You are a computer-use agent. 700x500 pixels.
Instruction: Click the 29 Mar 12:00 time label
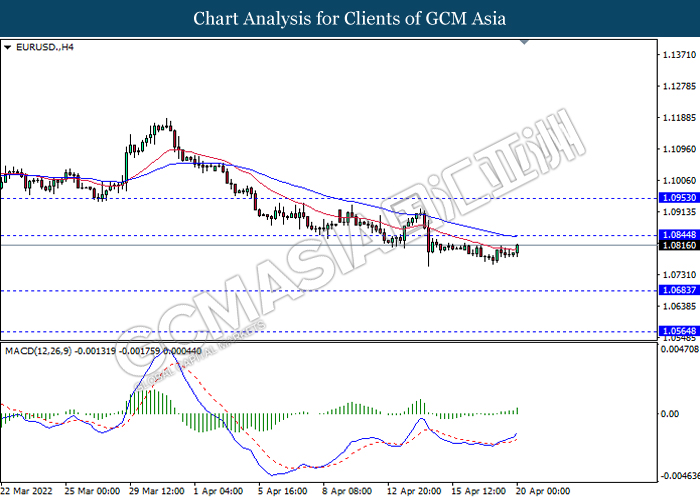157,491
